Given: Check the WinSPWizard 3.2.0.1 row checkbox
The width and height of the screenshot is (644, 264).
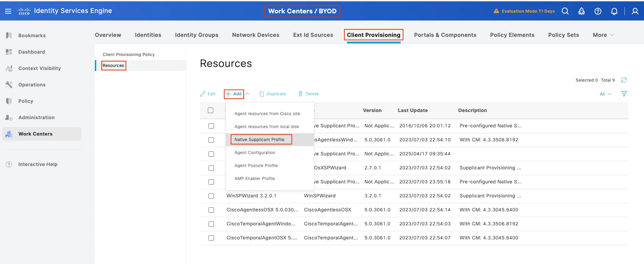Looking at the screenshot, I should click(x=211, y=196).
